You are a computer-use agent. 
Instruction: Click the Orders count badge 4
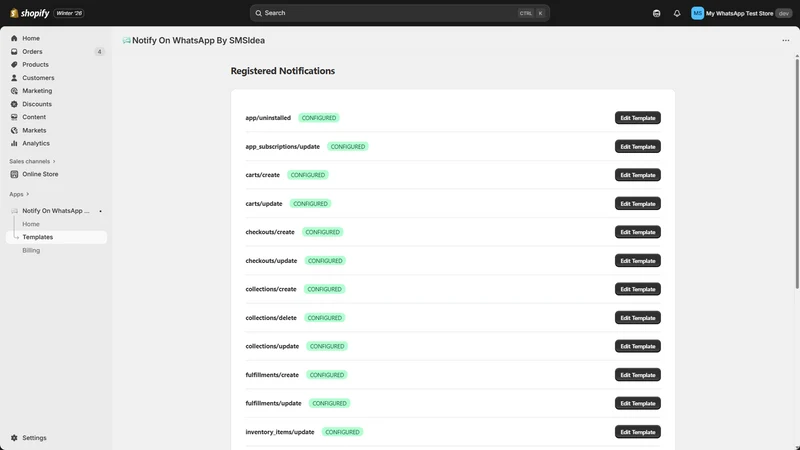tap(99, 52)
